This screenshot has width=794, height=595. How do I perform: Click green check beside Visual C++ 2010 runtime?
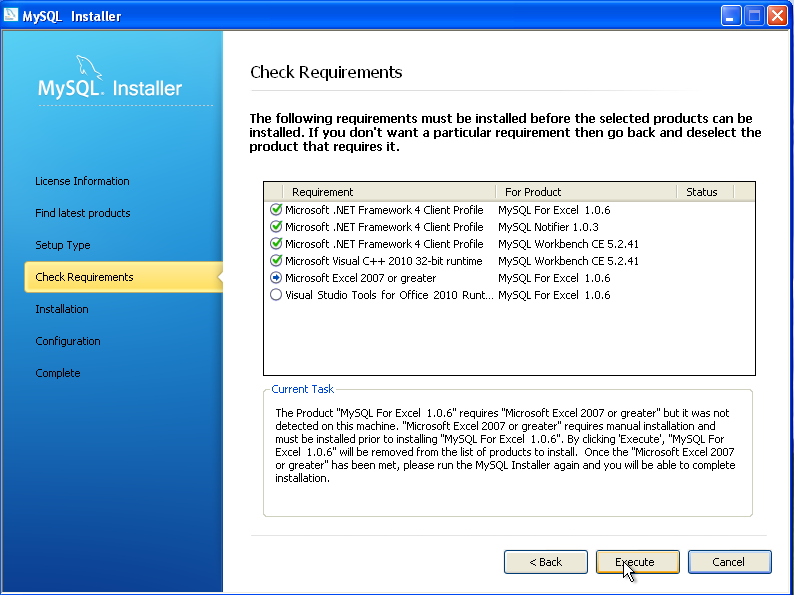tap(276, 261)
